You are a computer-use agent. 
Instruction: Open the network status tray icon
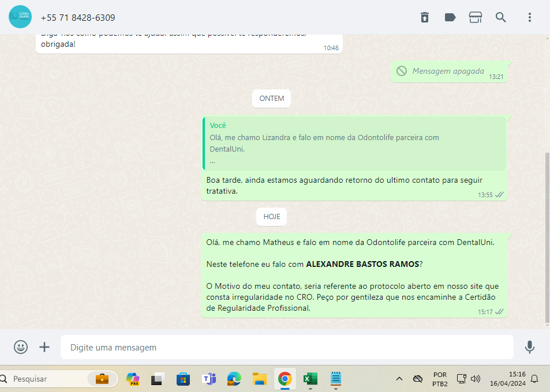461,379
